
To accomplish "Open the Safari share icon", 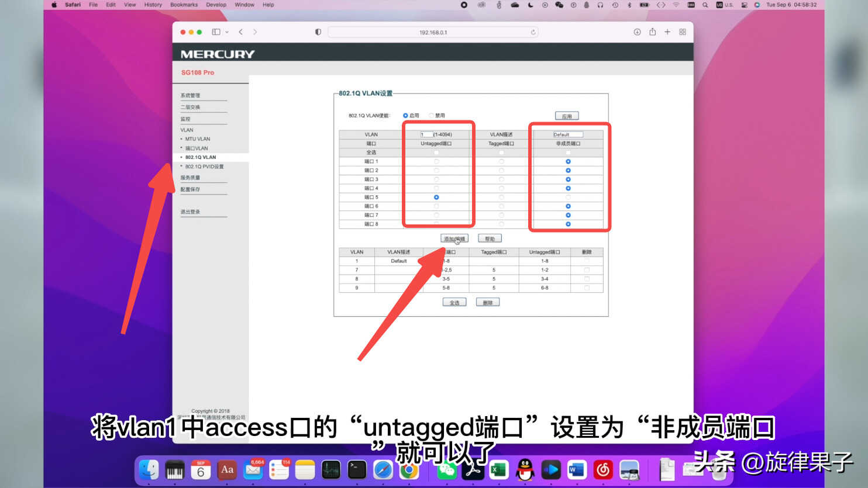I will click(x=652, y=32).
